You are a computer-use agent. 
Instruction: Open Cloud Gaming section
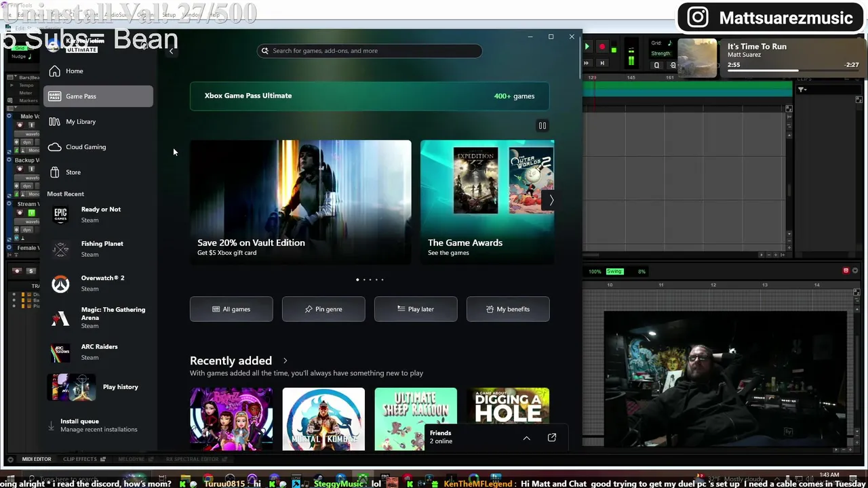click(x=98, y=147)
